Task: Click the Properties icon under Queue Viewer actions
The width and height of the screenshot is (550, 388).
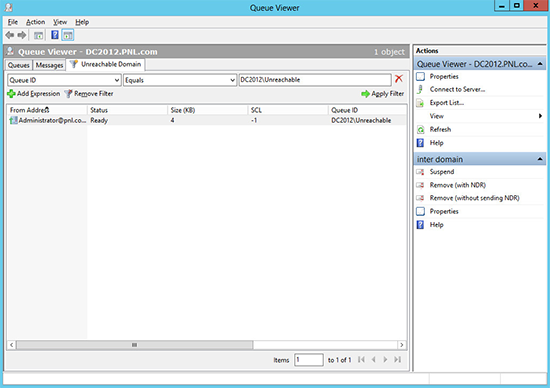Action: tap(420, 76)
